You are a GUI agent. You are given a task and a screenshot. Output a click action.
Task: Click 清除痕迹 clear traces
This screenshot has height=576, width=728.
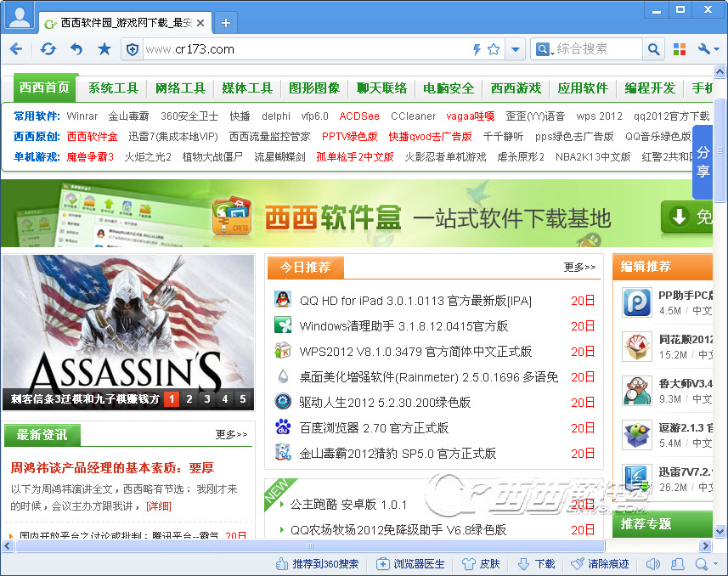(x=600, y=564)
